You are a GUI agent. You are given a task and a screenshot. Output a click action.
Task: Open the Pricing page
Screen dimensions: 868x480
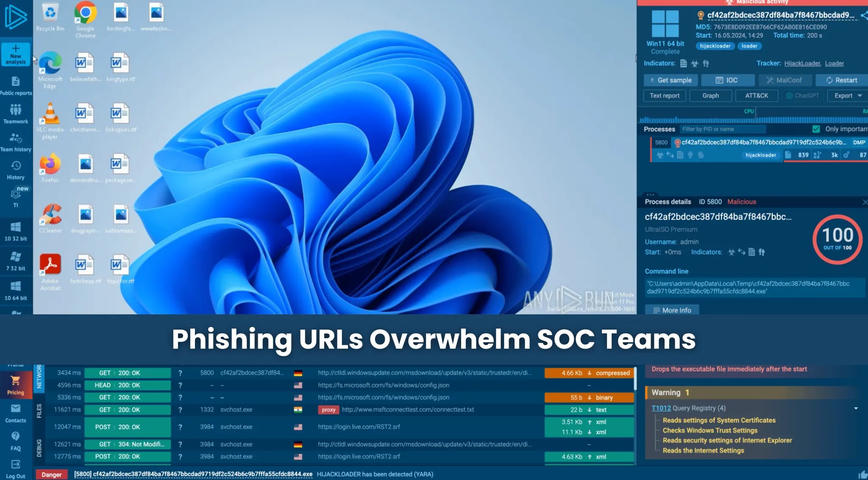[x=16, y=385]
